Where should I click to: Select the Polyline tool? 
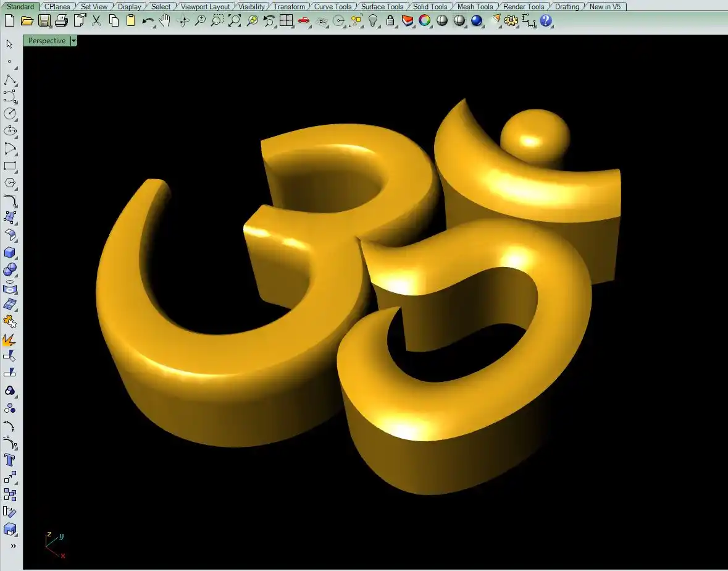coord(10,80)
